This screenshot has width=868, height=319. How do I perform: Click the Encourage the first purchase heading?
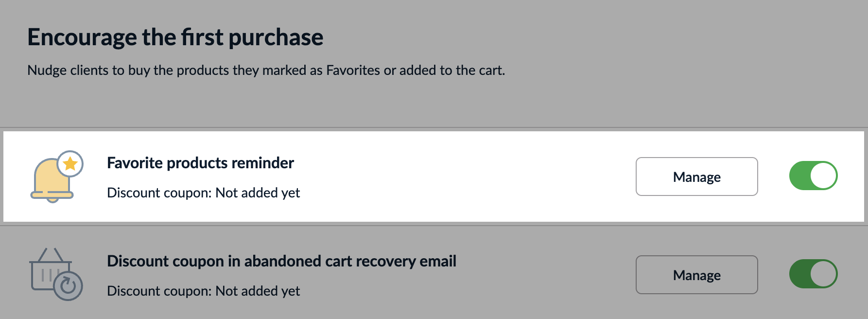click(175, 37)
